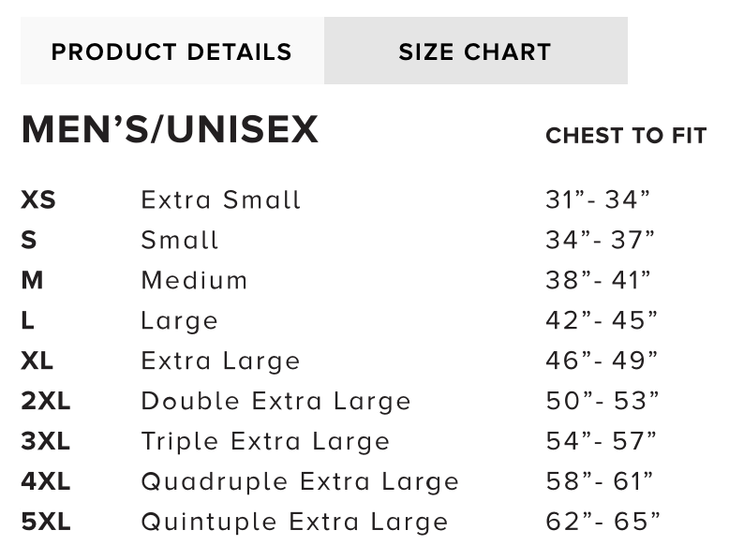744x560 pixels.
Task: Select the 2XL size label
Action: tap(46, 401)
